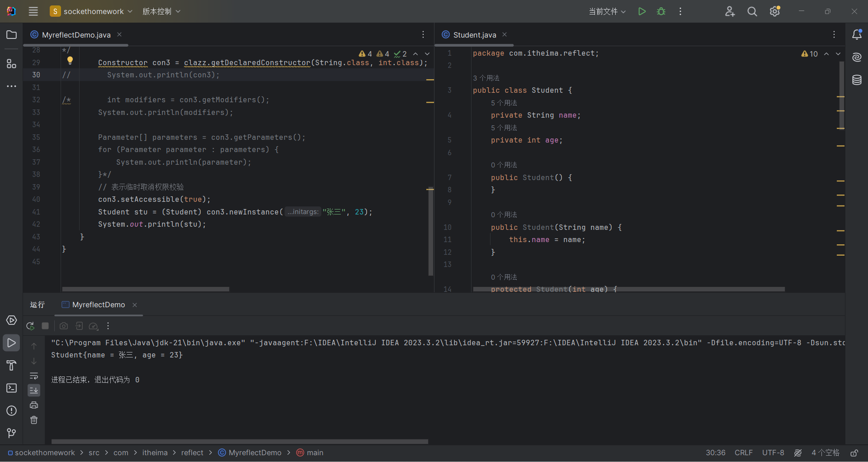Image resolution: width=868 pixels, height=462 pixels.
Task: Open the AI Assistant spiral icon
Action: coord(857,57)
